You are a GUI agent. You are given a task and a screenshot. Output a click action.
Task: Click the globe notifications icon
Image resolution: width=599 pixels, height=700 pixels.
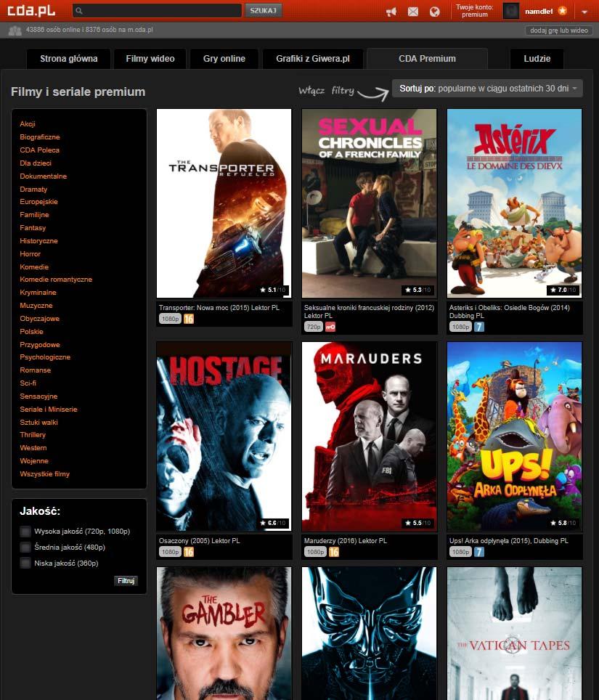tap(434, 12)
